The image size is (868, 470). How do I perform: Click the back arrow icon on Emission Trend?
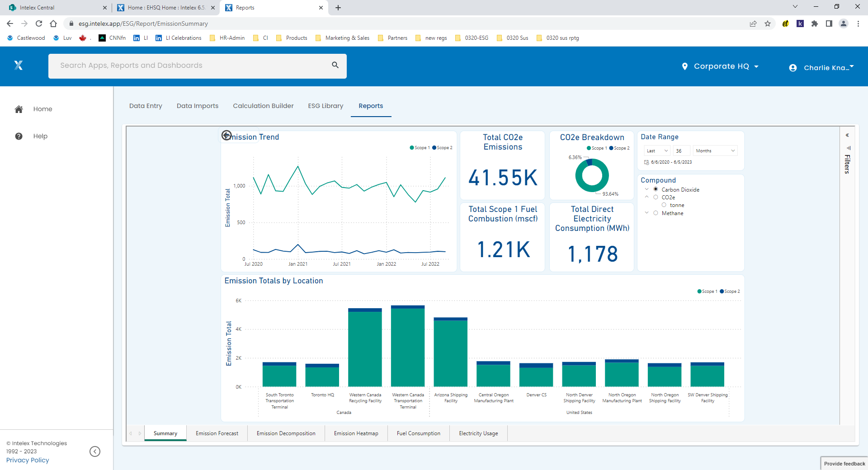click(226, 135)
